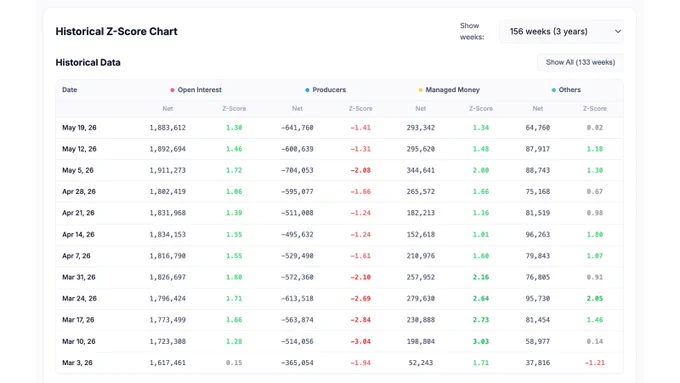Screen dimensions: 680x383
Task: Select the Mar 3, 26 row date
Action: (x=77, y=363)
